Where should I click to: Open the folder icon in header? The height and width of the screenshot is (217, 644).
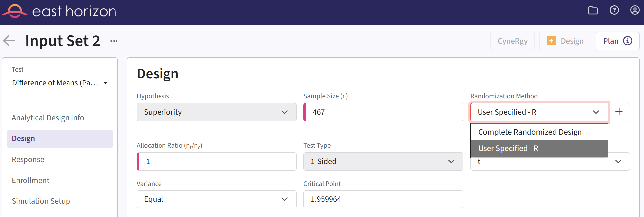(x=593, y=11)
